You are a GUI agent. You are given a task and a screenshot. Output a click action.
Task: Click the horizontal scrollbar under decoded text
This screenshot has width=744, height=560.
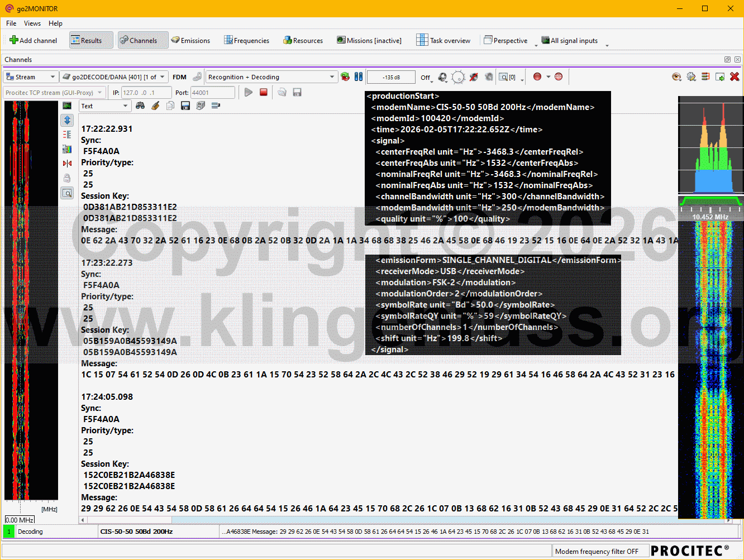click(x=391, y=520)
